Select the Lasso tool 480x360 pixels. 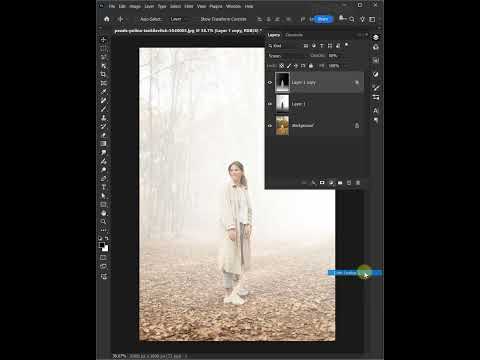103,57
